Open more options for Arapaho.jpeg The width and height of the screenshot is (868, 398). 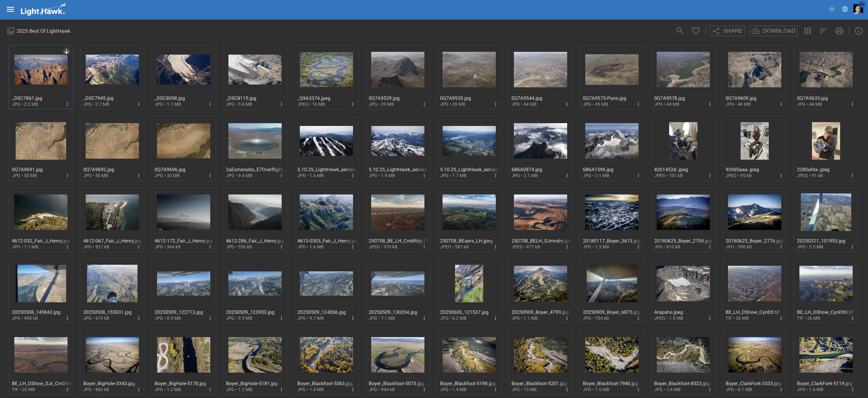pyautogui.click(x=710, y=318)
